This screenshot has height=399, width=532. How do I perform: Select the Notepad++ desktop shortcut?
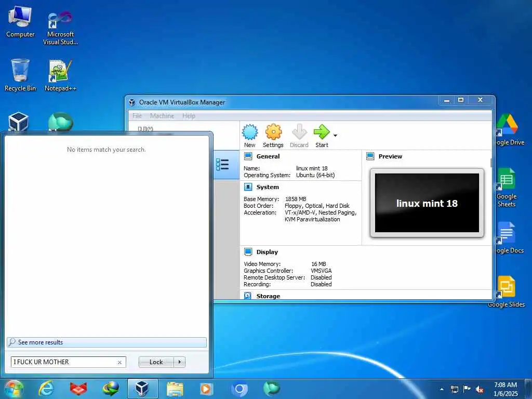click(x=60, y=75)
